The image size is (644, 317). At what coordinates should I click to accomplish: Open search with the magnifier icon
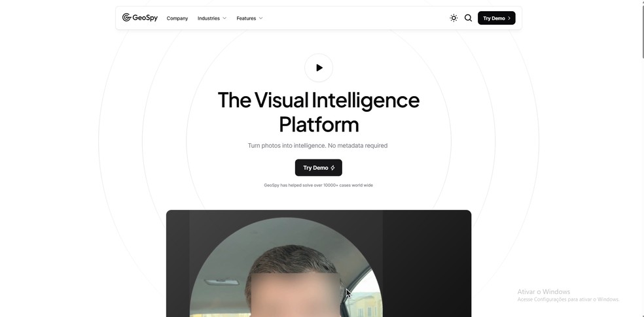pyautogui.click(x=468, y=18)
